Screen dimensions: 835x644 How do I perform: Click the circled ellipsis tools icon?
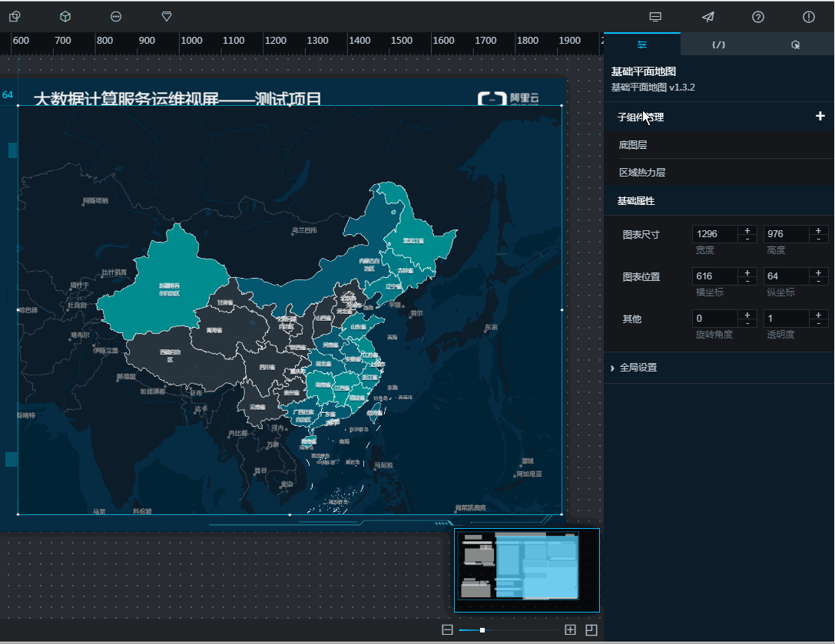point(115,16)
